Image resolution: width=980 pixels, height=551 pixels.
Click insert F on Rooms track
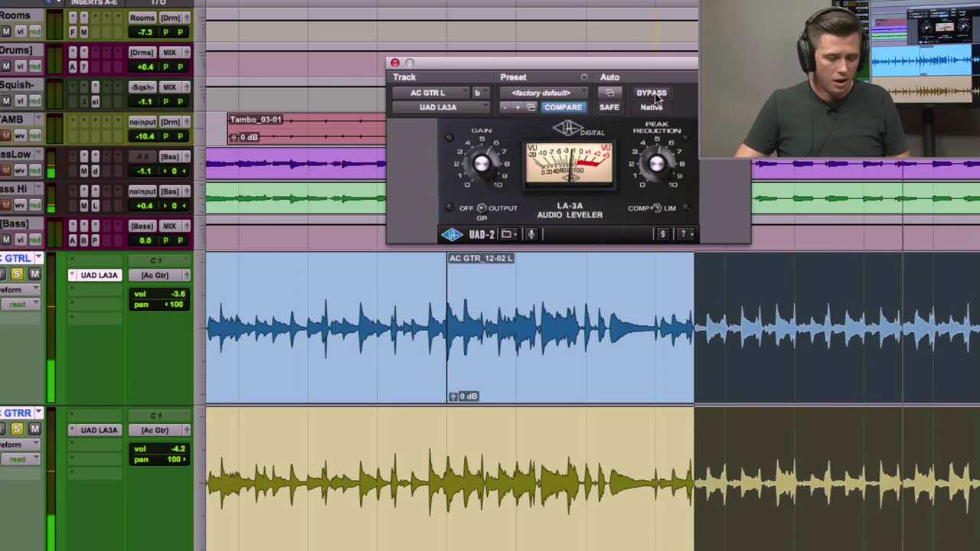click(x=73, y=31)
